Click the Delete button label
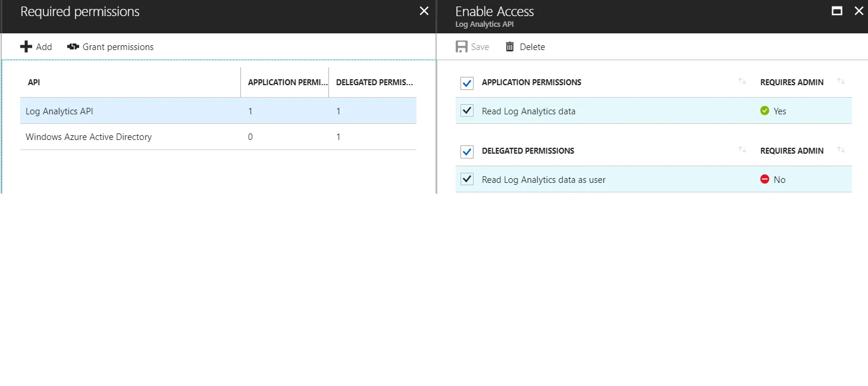Viewport: 868px width, 386px height. click(x=532, y=47)
